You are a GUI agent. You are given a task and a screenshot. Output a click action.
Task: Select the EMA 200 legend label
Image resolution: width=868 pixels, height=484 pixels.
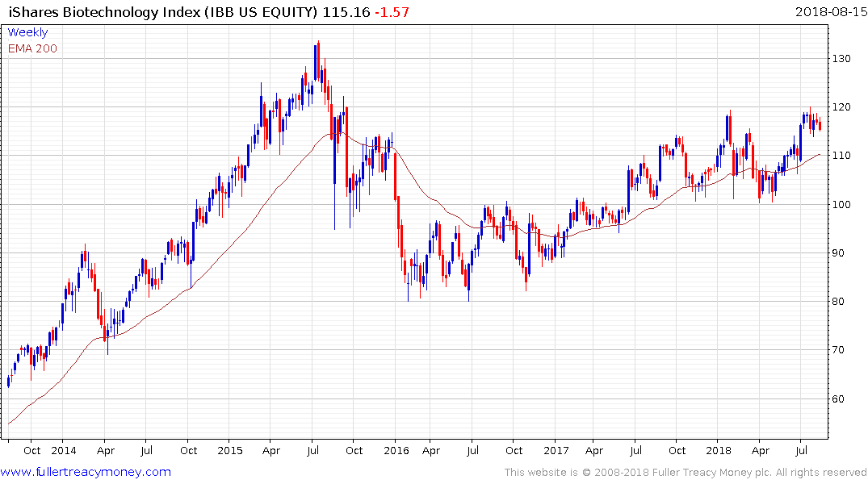coord(32,48)
